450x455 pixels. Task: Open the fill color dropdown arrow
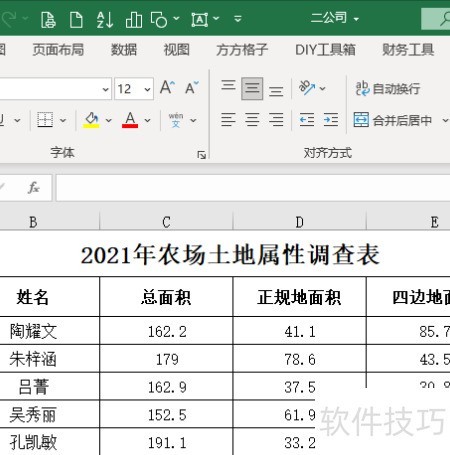(109, 120)
